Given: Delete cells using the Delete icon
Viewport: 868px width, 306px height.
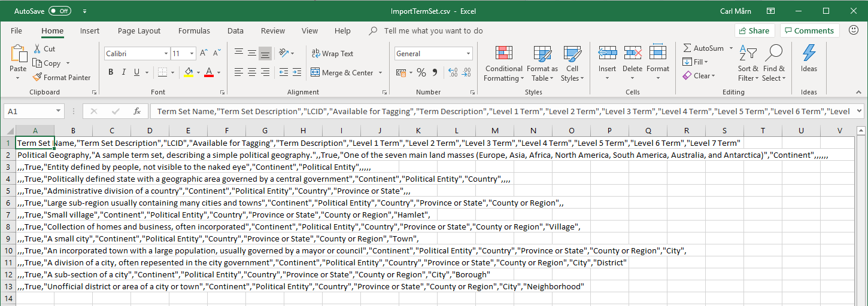Looking at the screenshot, I should 633,53.
